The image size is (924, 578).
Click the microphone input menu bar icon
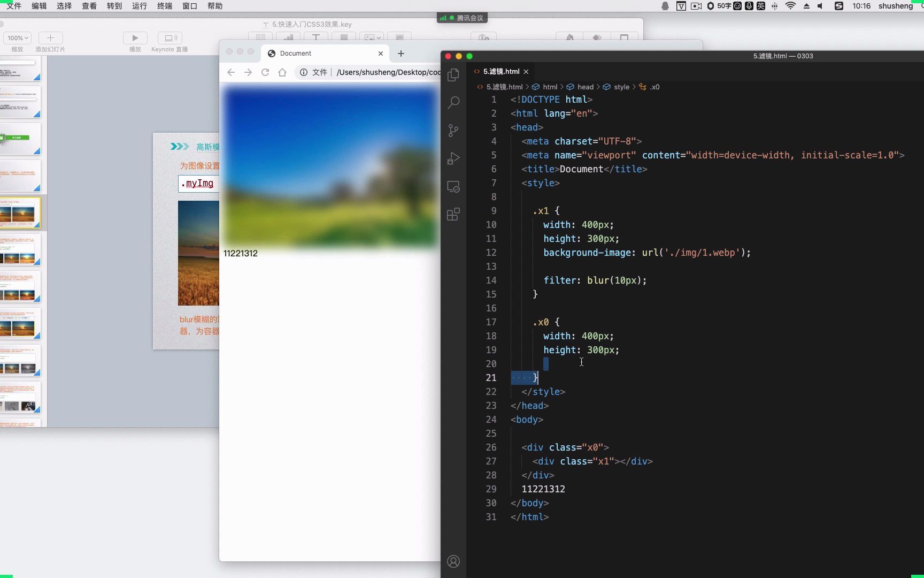tap(749, 6)
